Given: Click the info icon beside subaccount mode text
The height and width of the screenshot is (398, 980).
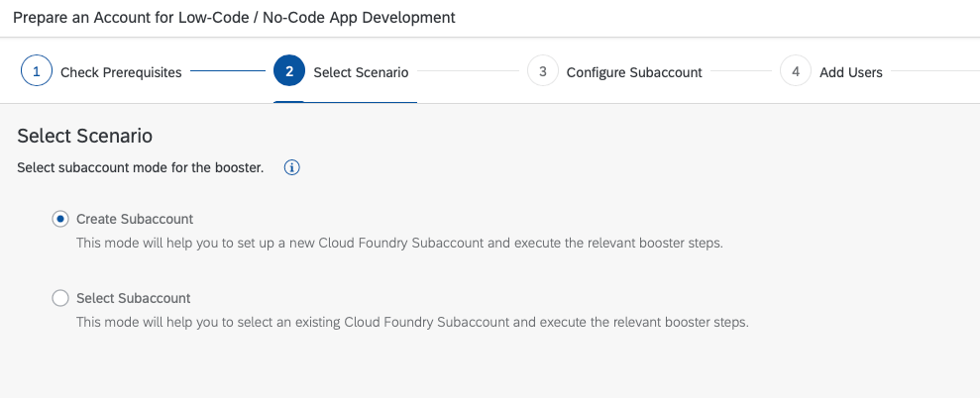Looking at the screenshot, I should (292, 168).
